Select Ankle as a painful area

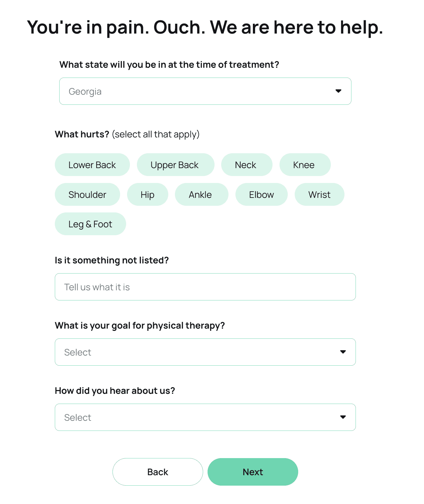coord(202,194)
